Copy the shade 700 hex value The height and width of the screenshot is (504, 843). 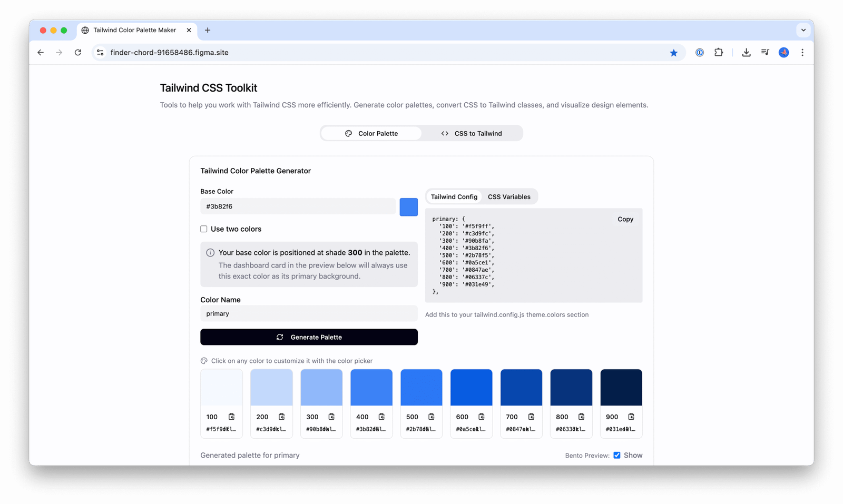click(531, 417)
